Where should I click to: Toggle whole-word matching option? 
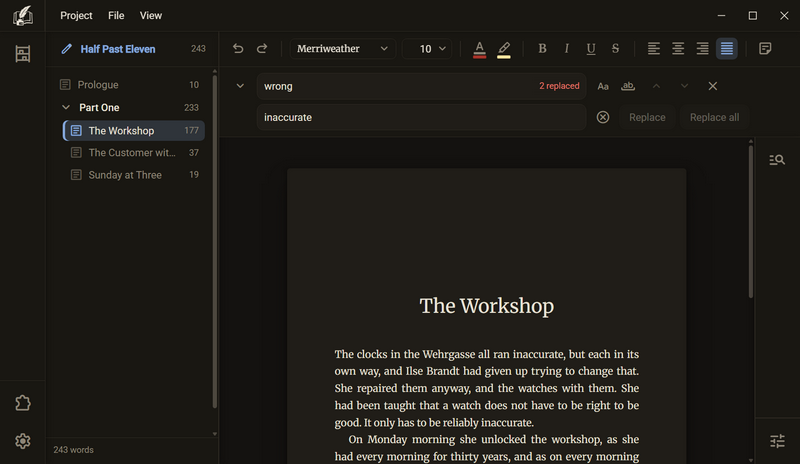tap(628, 86)
